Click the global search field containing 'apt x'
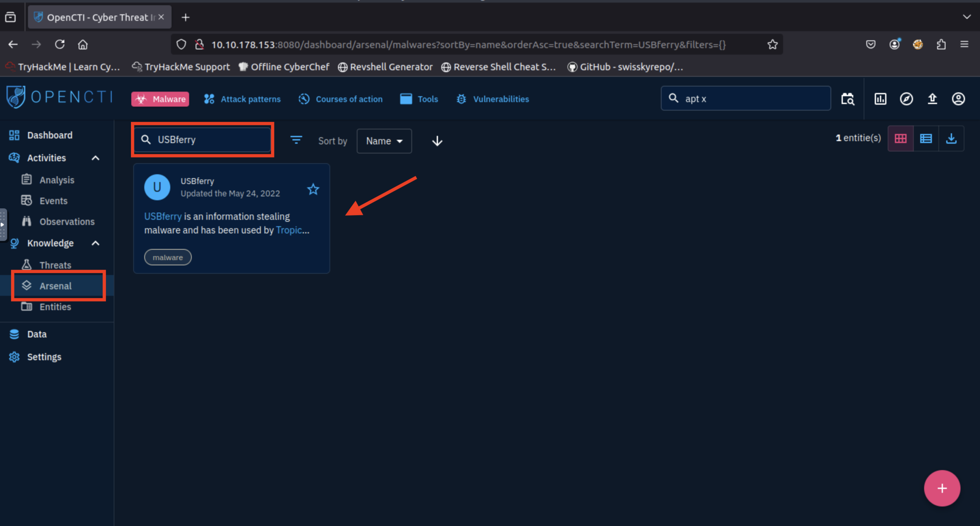The height and width of the screenshot is (526, 980). (x=746, y=98)
